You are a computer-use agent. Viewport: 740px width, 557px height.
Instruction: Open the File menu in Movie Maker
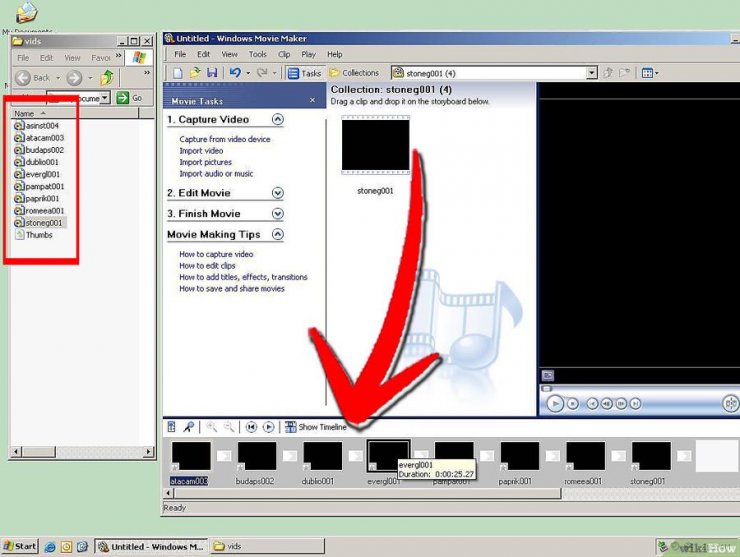coord(180,54)
